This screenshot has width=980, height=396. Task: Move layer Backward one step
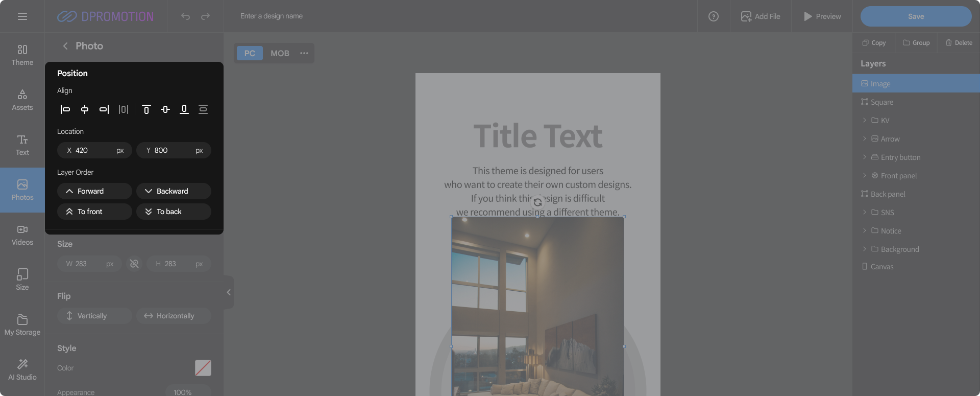(x=174, y=191)
